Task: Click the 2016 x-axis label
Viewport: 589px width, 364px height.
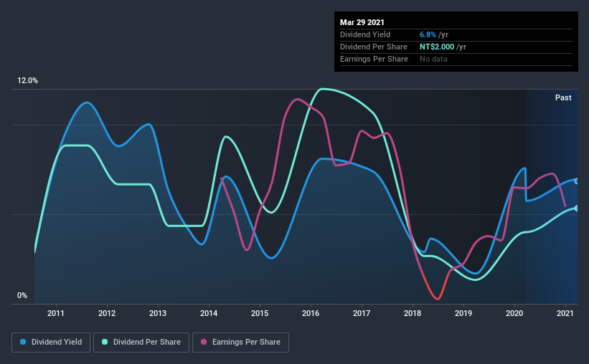Action: click(311, 313)
